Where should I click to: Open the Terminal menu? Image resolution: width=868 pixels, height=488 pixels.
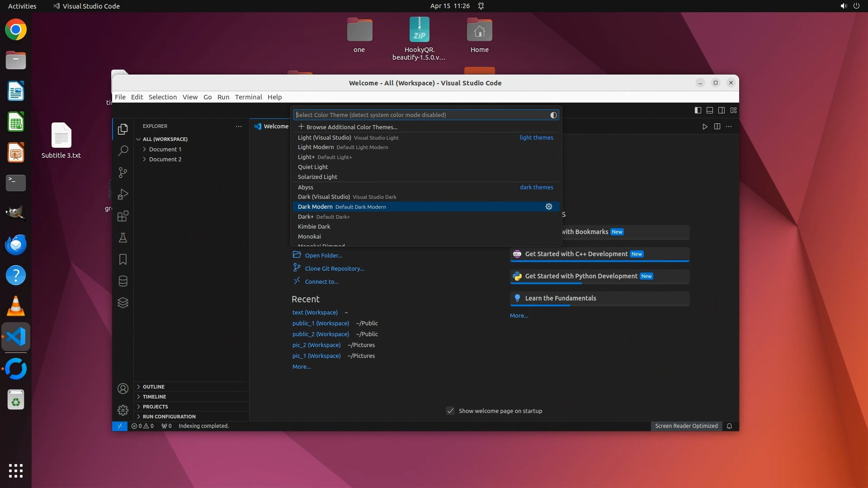pos(248,97)
